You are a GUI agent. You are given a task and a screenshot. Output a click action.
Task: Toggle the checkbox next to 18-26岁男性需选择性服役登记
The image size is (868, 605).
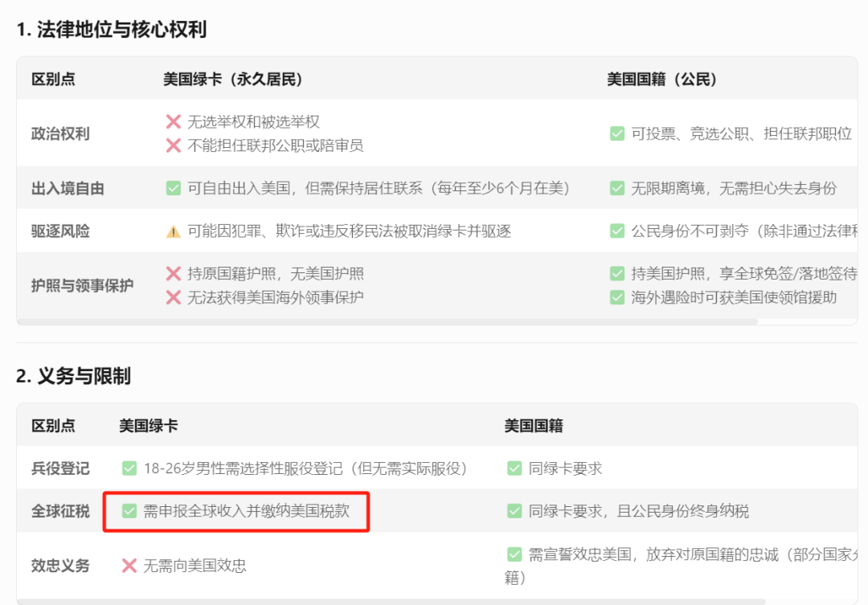click(x=129, y=468)
